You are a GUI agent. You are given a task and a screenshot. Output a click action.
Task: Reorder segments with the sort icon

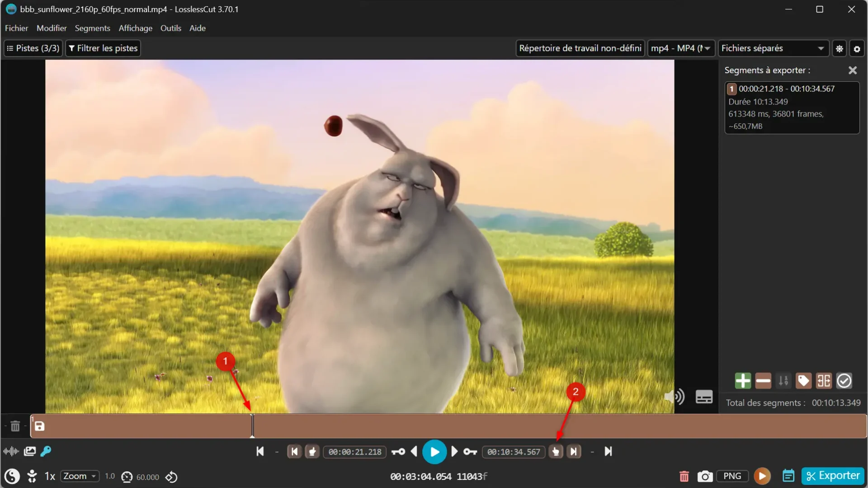[x=783, y=381]
